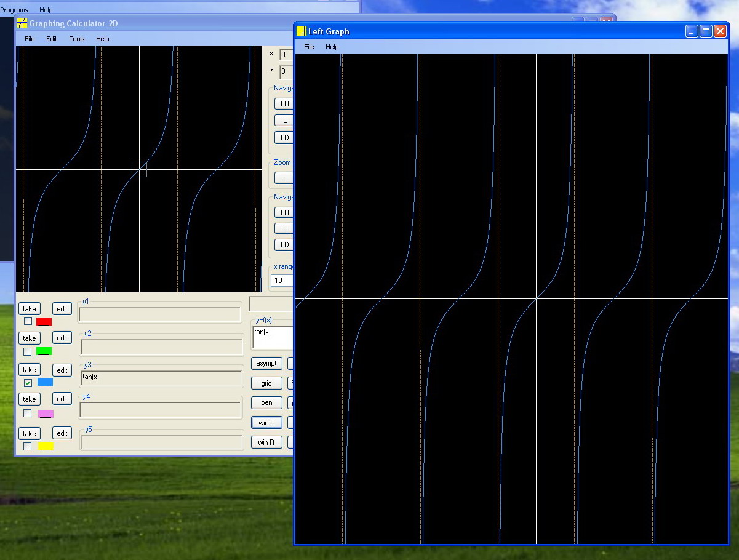
Task: Click the red color swatch for y1
Action: click(44, 321)
